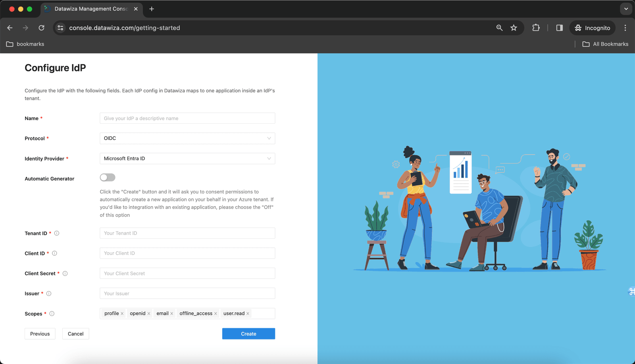This screenshot has width=635, height=364.
Task: Click the Tenant ID info icon
Action: point(57,233)
